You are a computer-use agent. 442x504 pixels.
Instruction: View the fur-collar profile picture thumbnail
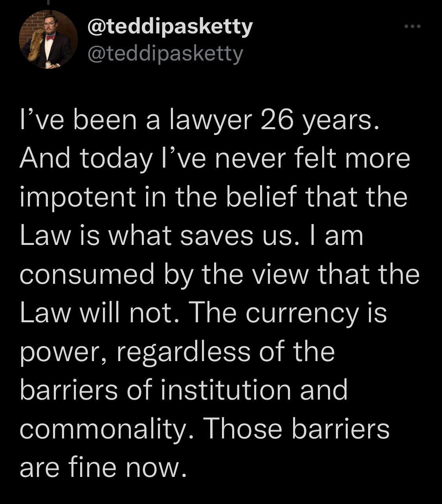tap(47, 41)
